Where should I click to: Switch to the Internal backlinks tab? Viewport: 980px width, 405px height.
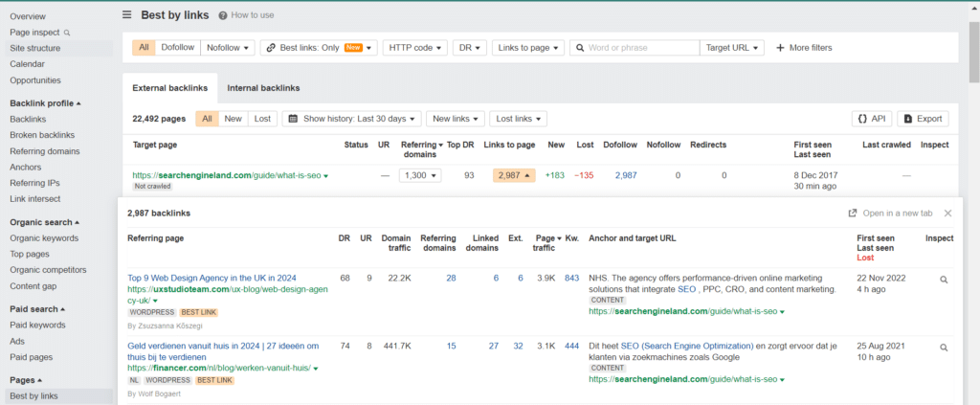tap(263, 88)
